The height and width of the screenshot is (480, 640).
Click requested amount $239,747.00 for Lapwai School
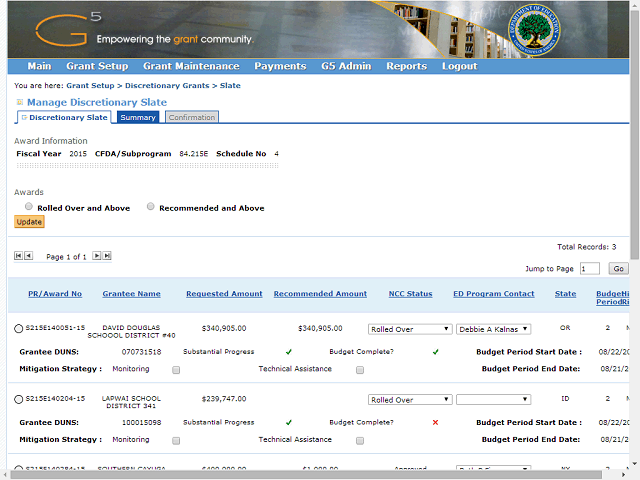coord(224,399)
